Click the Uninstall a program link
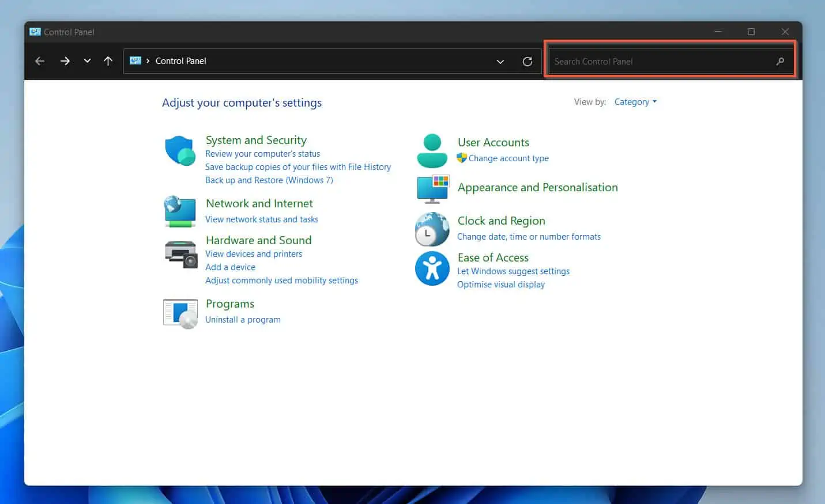The height and width of the screenshot is (504, 825). 243,320
